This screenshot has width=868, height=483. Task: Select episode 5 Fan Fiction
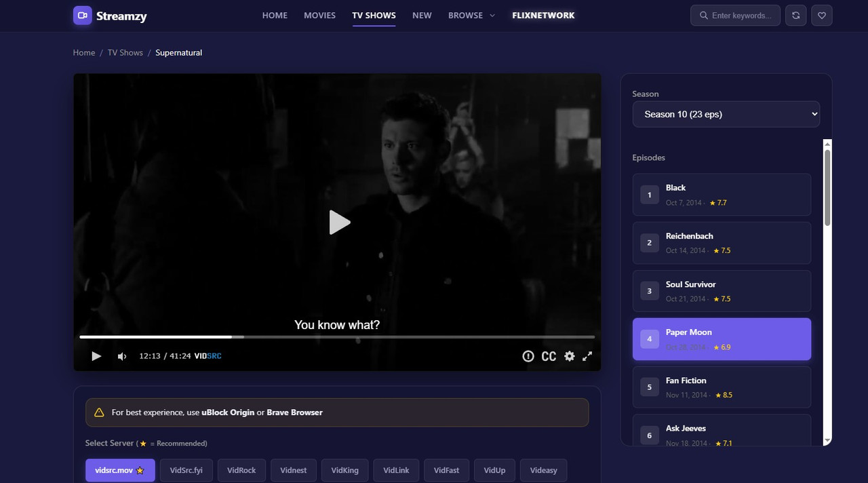(722, 387)
